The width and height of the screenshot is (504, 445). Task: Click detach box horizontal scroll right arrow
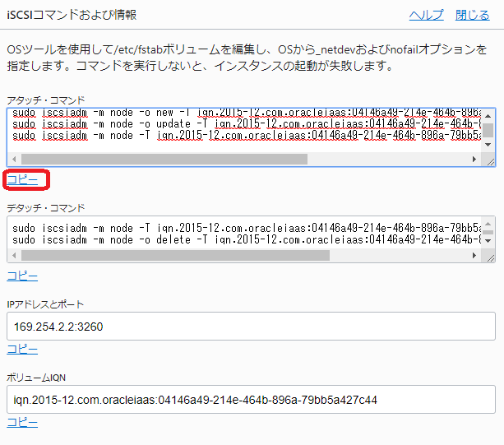(475, 257)
